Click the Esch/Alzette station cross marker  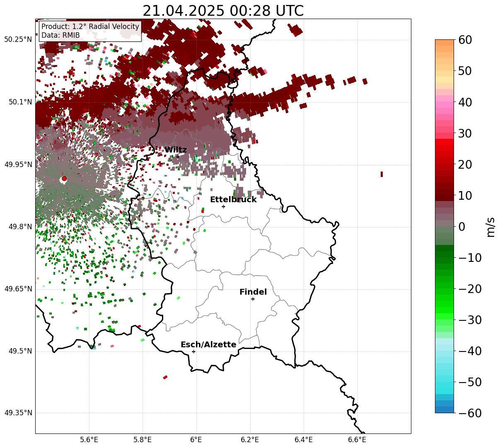pos(193,351)
